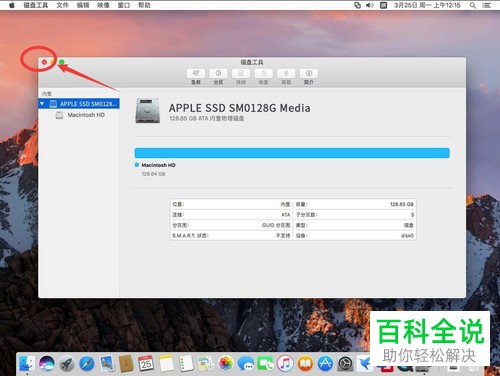The width and height of the screenshot is (500, 376).
Task: Open Notes from the Dock
Action: pyautogui.click(x=166, y=363)
